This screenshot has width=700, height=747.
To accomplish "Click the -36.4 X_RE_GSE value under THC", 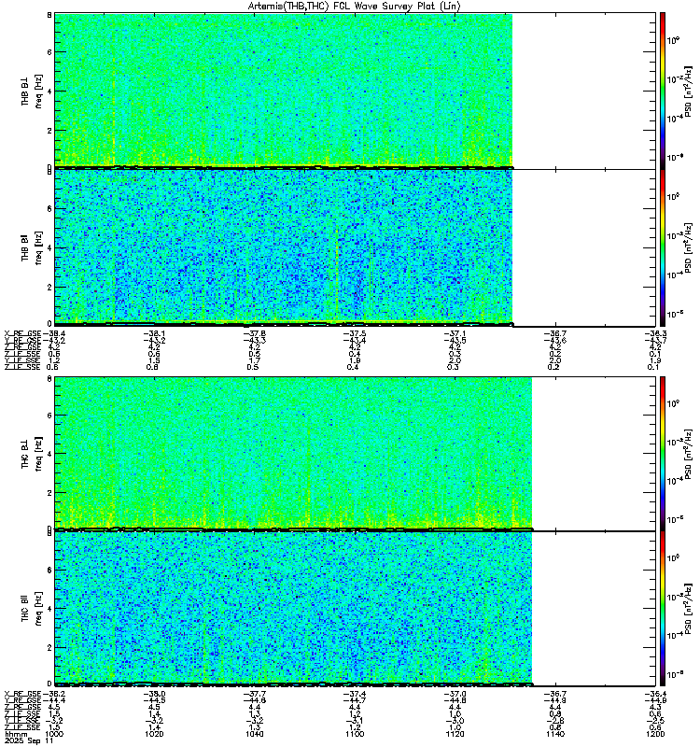I will pyautogui.click(x=655, y=694).
